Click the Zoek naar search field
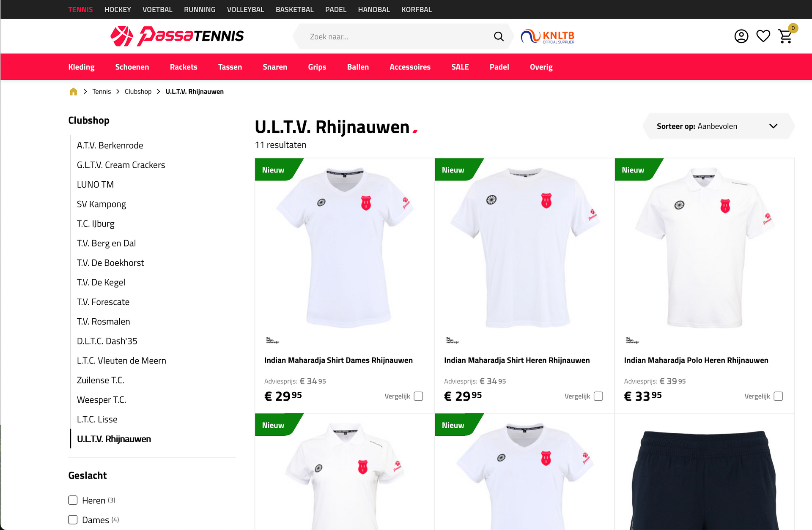The width and height of the screenshot is (812, 530). click(398, 37)
